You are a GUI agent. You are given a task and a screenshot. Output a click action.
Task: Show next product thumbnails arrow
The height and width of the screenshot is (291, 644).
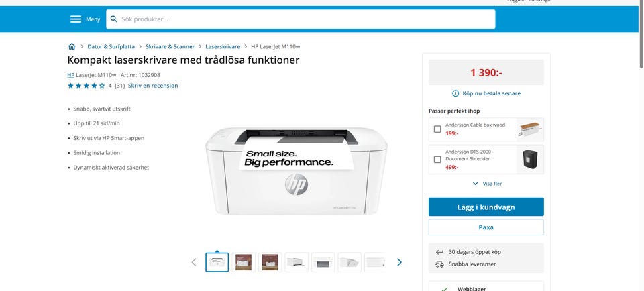399,262
